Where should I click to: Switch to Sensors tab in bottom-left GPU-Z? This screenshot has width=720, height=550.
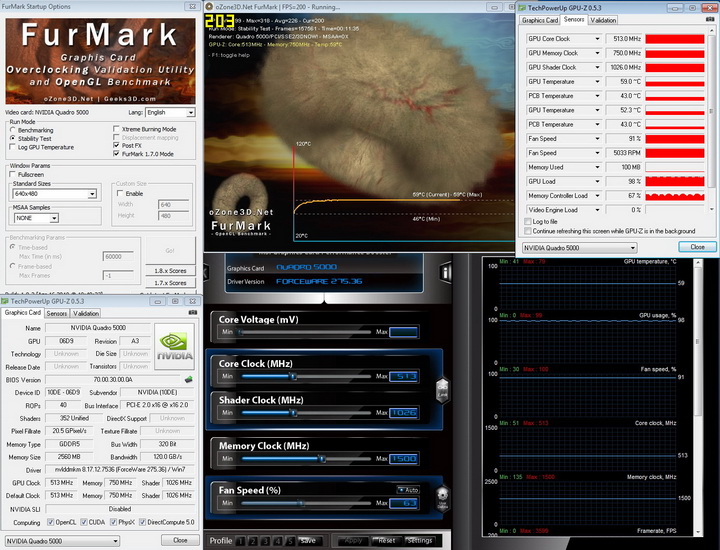pos(57,314)
